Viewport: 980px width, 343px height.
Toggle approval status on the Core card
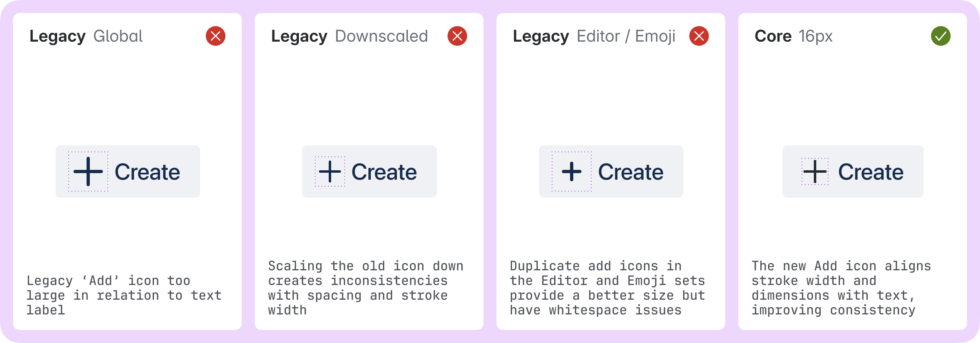[x=941, y=36]
